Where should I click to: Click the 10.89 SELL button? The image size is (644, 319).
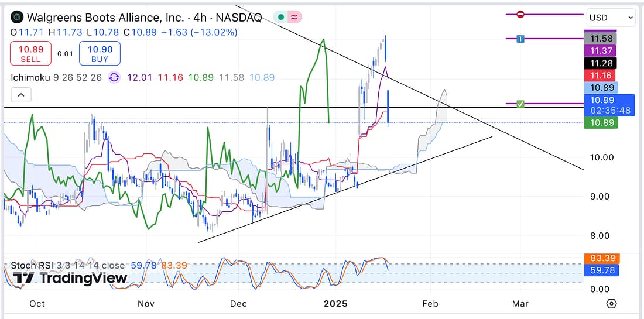30,53
